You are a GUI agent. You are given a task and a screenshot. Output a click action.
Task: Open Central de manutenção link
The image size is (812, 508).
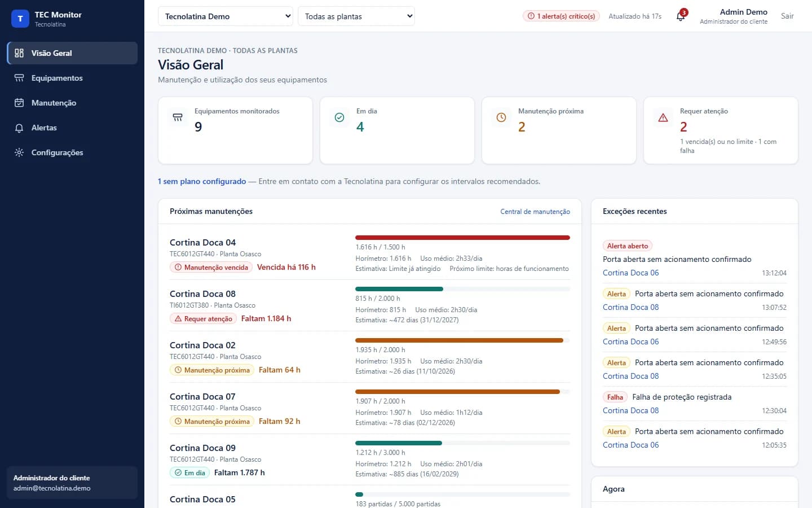535,212
